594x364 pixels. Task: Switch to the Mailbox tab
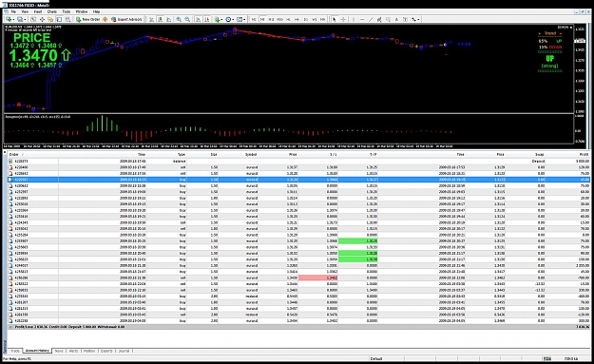(x=89, y=351)
